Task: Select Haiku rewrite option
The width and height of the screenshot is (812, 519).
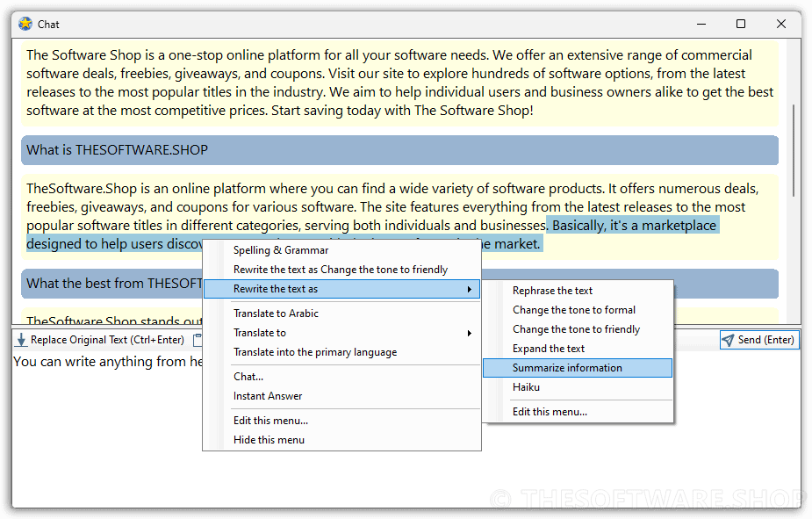Action: [x=578, y=387]
